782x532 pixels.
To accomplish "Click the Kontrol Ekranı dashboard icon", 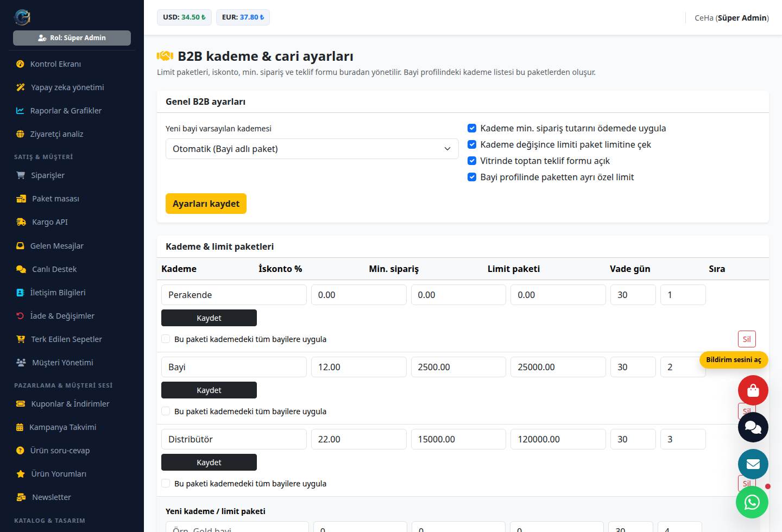I will point(20,64).
